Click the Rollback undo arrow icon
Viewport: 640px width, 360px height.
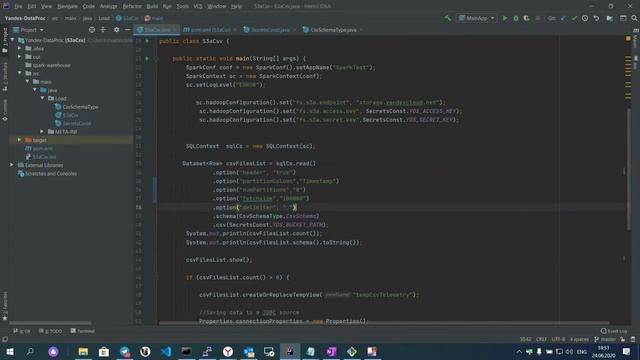[596, 18]
